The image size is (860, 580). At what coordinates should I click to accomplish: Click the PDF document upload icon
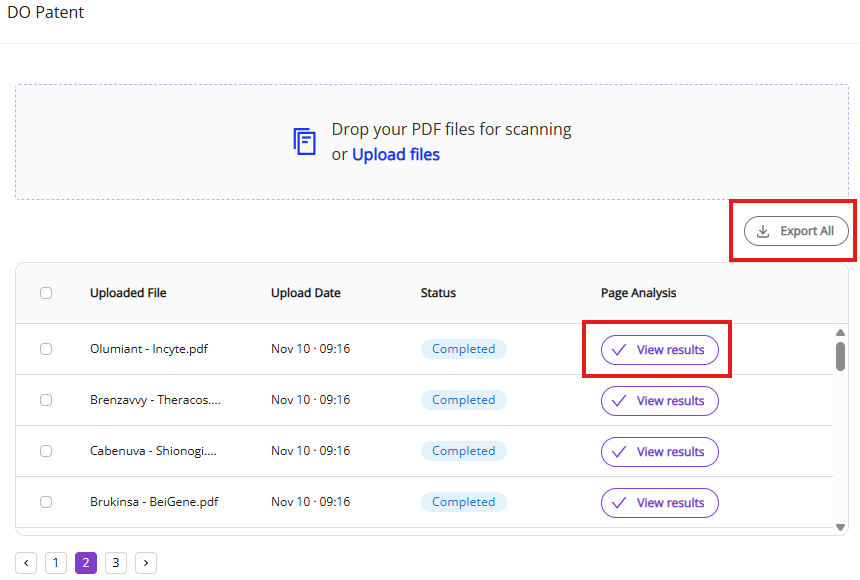[x=304, y=141]
